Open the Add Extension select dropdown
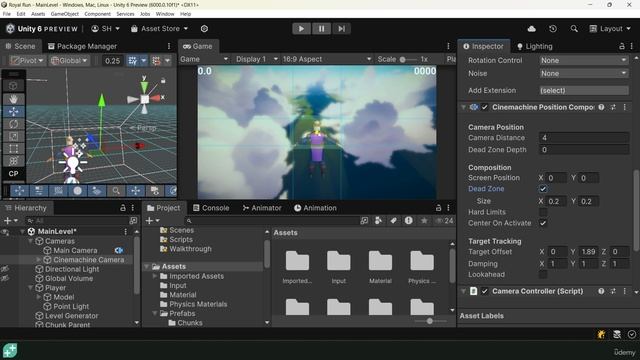 pos(584,90)
